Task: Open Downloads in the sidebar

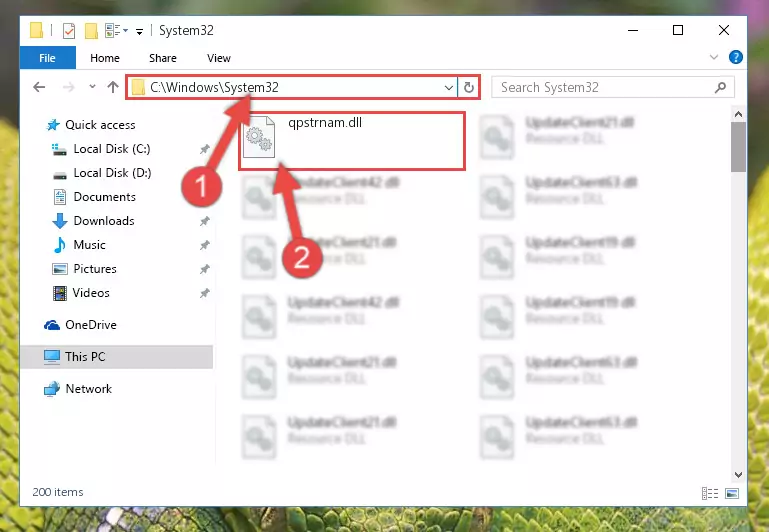Action: coord(103,221)
